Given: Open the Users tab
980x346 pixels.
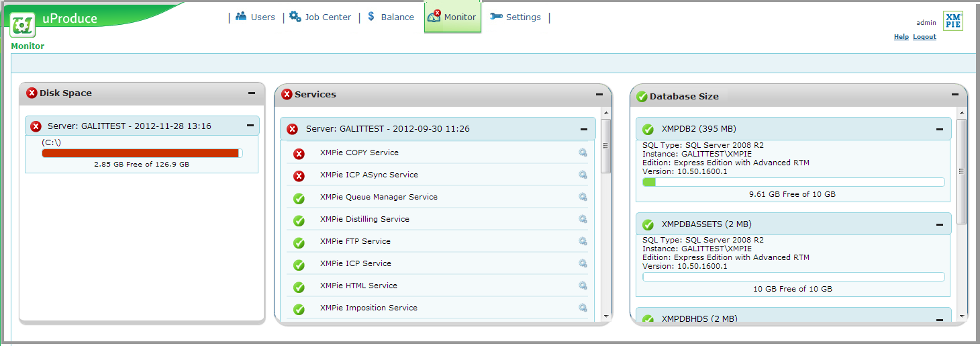Looking at the screenshot, I should click(255, 17).
